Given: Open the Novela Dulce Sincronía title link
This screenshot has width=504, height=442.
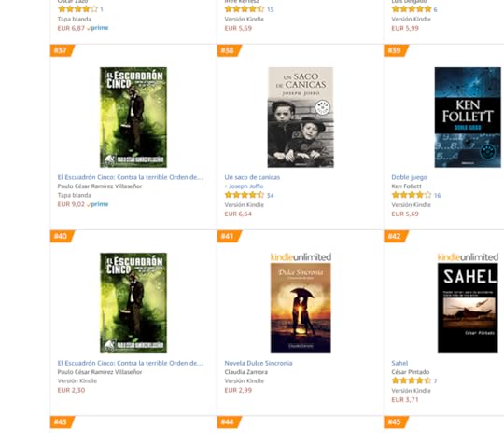Looking at the screenshot, I should pos(259,363).
